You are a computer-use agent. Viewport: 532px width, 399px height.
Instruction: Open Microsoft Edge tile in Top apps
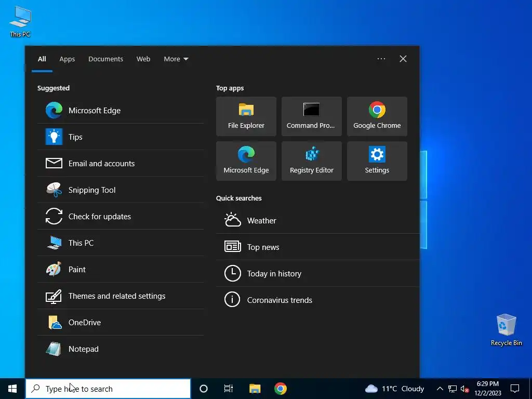click(x=246, y=161)
